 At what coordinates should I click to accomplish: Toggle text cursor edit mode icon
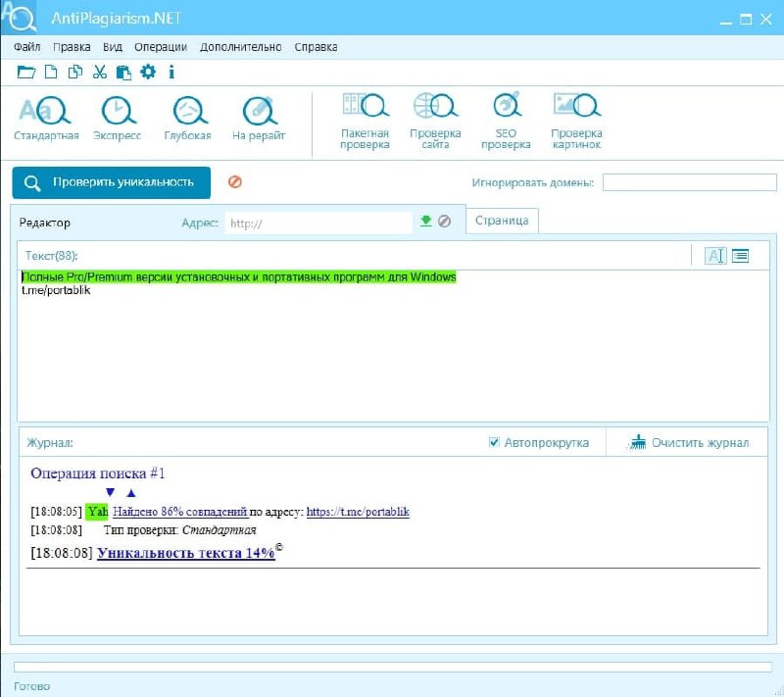coord(715,256)
